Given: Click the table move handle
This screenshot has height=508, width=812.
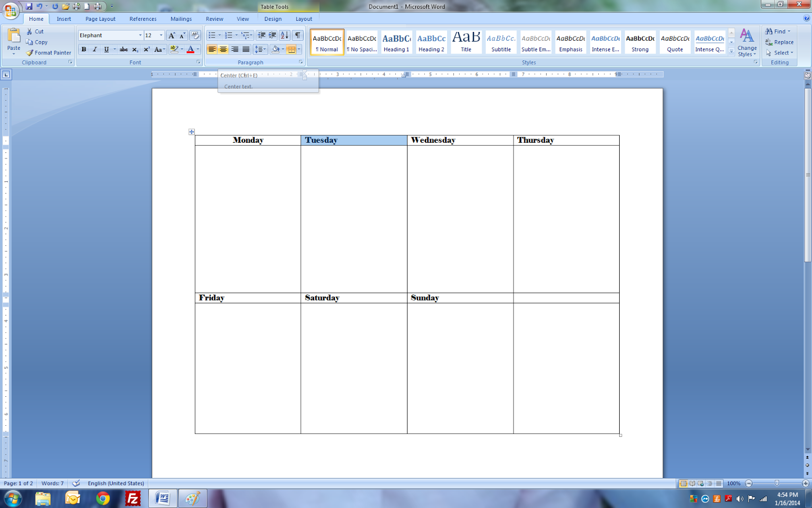Looking at the screenshot, I should (191, 132).
